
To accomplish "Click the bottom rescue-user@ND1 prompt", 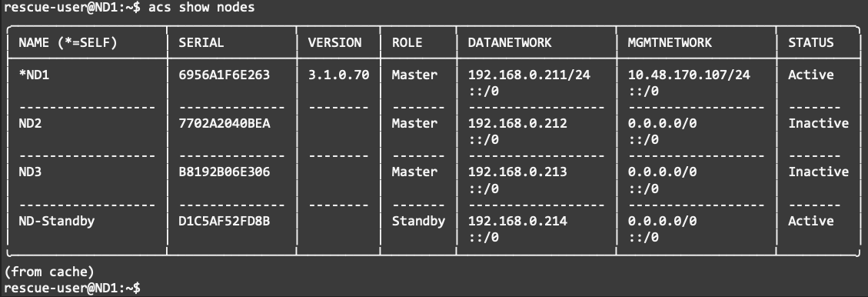I will click(72, 288).
